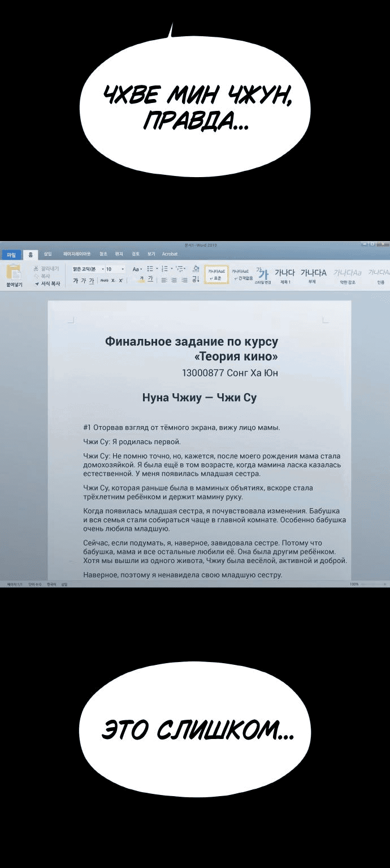
Task: Click 복사 (Copy) in clipboard group
Action: point(42,276)
